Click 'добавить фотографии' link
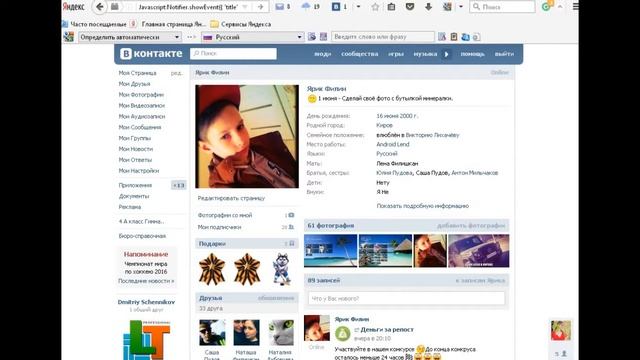 pyautogui.click(x=471, y=226)
